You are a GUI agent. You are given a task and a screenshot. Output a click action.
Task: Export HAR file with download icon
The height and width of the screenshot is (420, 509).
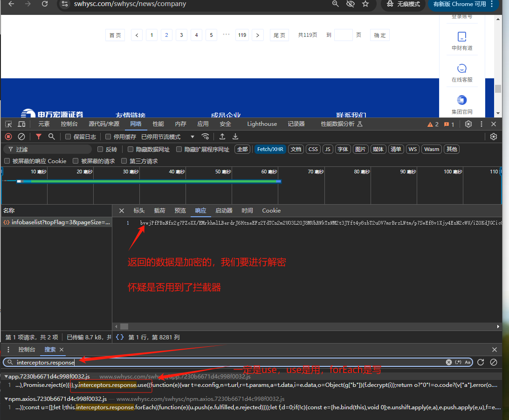[235, 137]
